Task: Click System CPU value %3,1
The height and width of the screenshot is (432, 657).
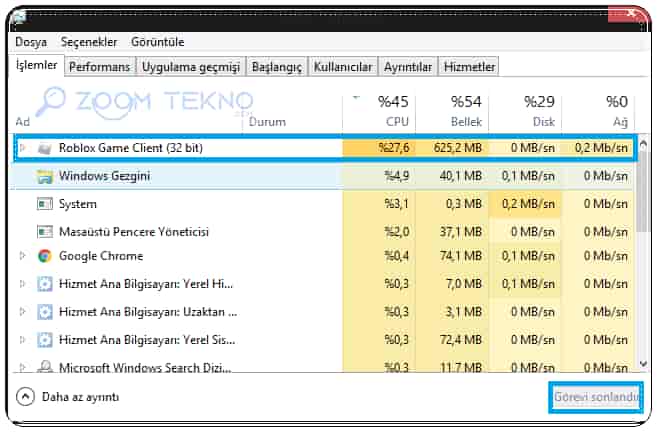Action: 396,204
